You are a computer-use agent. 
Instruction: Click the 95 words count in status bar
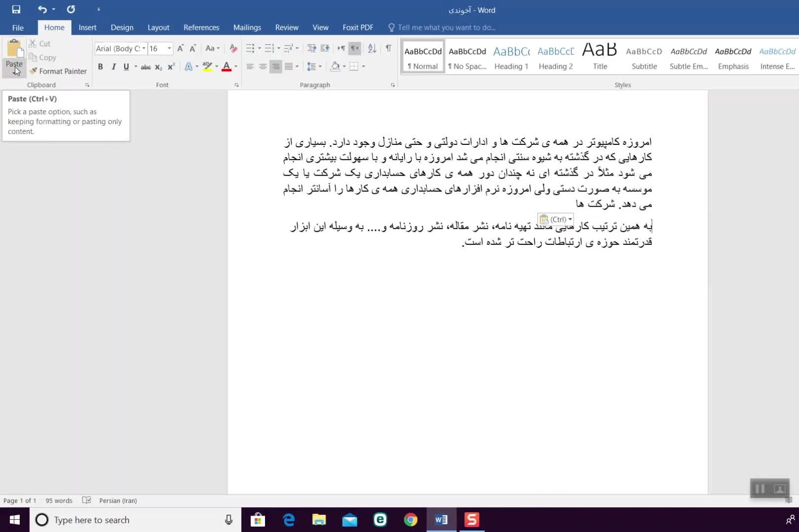point(59,500)
